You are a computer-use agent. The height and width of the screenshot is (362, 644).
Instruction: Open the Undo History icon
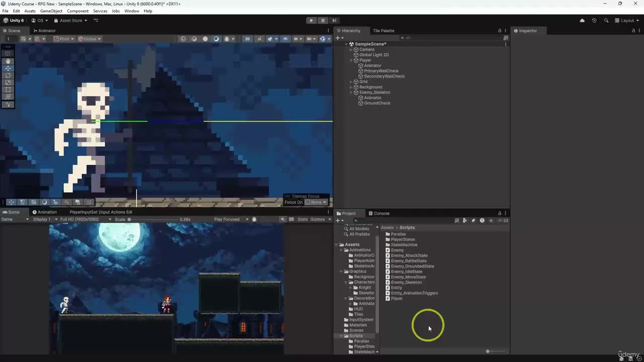(x=594, y=21)
